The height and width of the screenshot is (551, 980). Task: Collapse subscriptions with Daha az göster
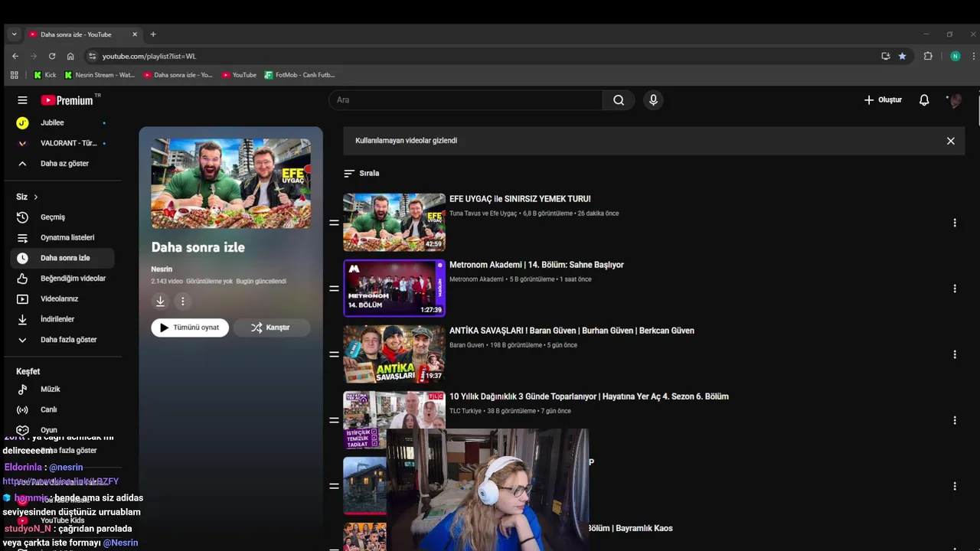pyautogui.click(x=63, y=164)
